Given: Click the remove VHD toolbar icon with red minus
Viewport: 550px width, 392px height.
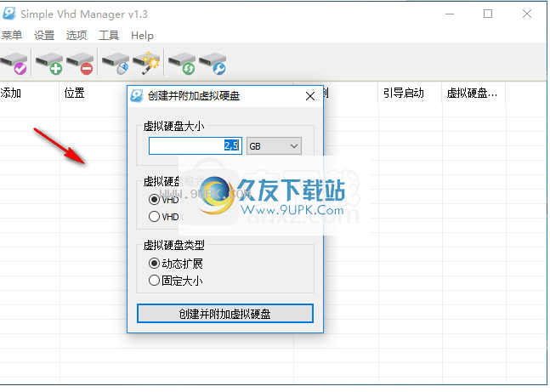Looking at the screenshot, I should point(80,63).
